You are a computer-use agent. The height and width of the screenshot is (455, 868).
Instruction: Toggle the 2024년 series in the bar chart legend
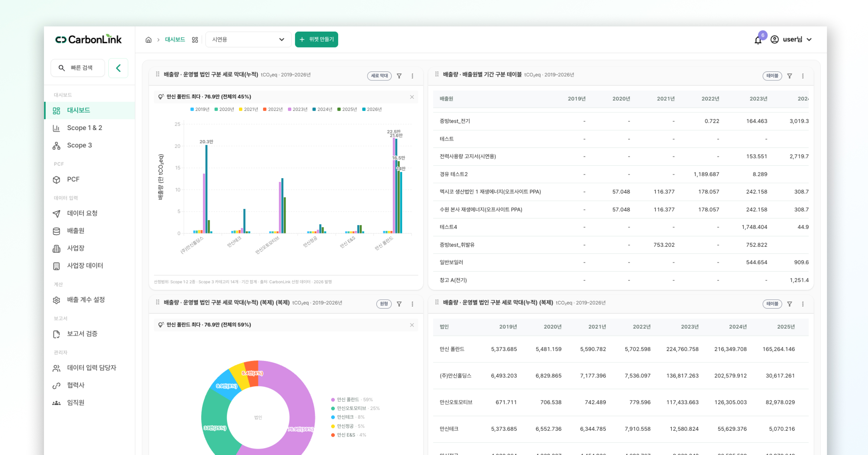click(323, 109)
